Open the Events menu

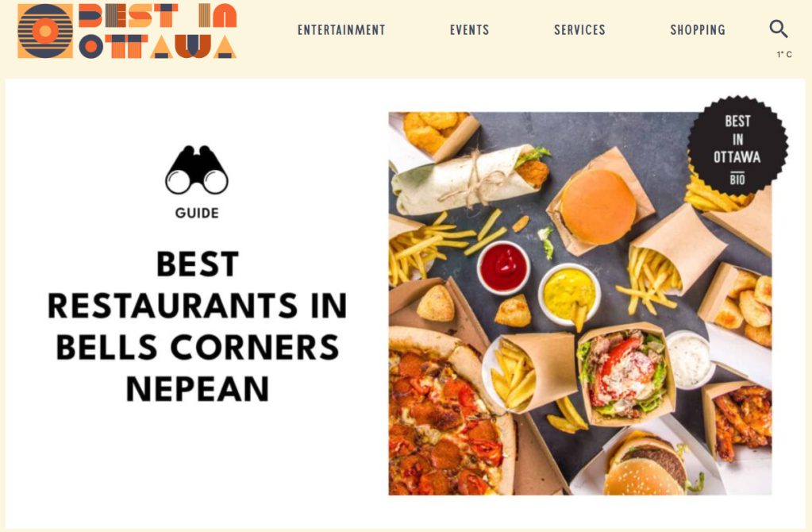point(469,30)
